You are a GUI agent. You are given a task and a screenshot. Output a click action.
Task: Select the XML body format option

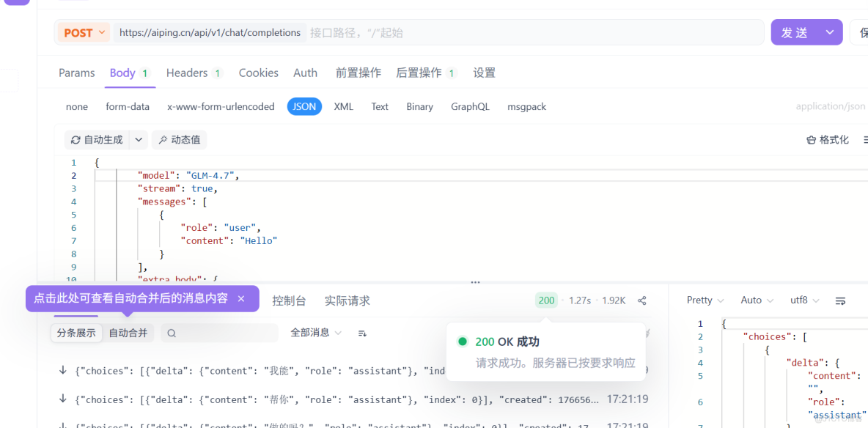coord(343,106)
